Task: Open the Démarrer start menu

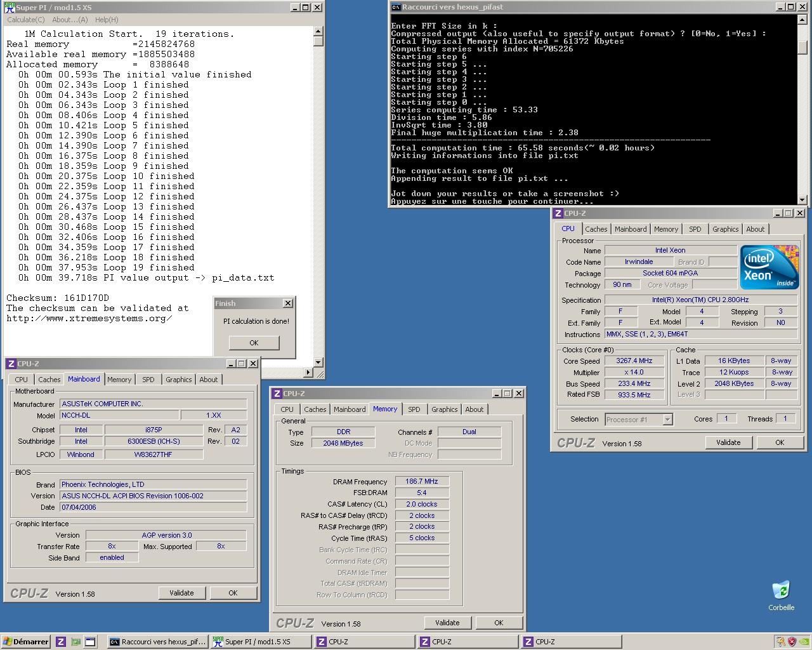Action: tap(26, 642)
